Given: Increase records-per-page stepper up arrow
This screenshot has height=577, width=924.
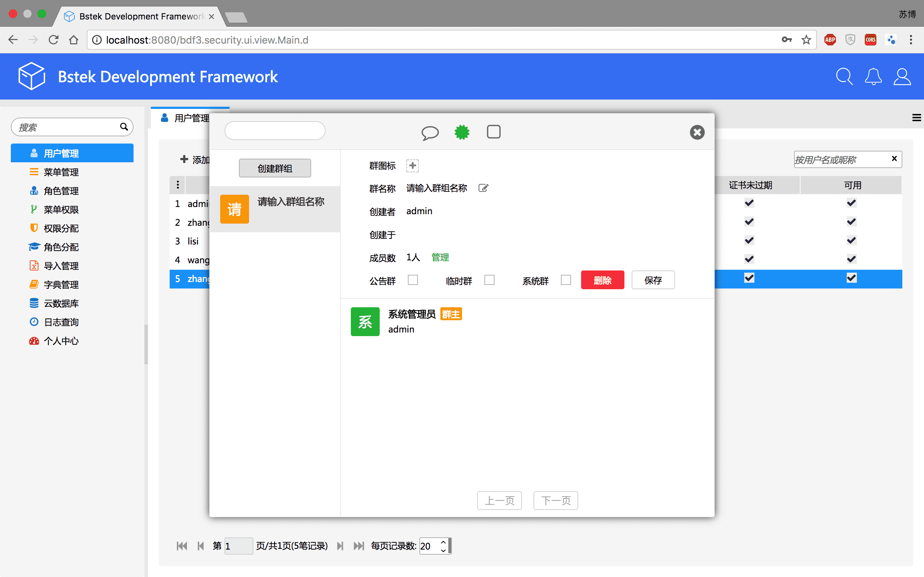Looking at the screenshot, I should tap(443, 542).
